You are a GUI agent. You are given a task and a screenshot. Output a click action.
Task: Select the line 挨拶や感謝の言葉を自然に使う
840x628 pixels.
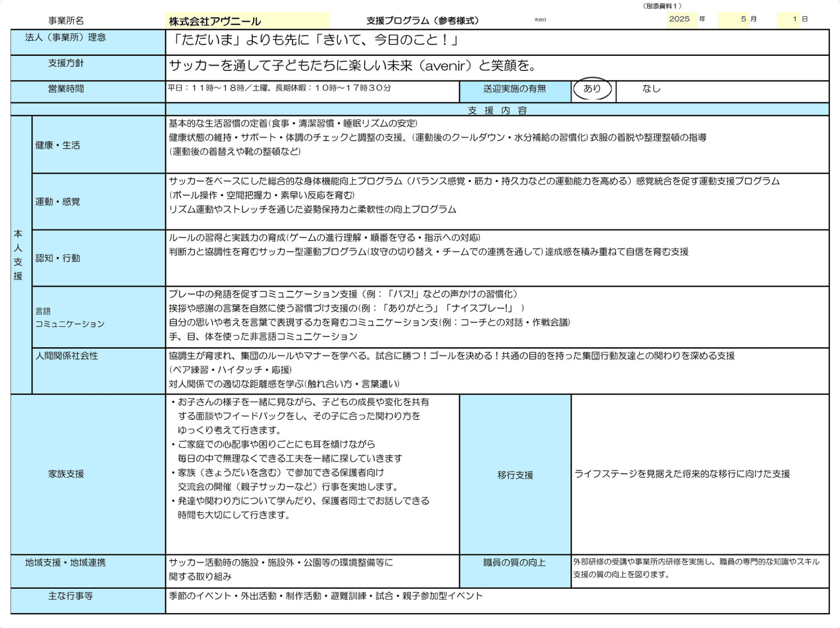point(347,308)
